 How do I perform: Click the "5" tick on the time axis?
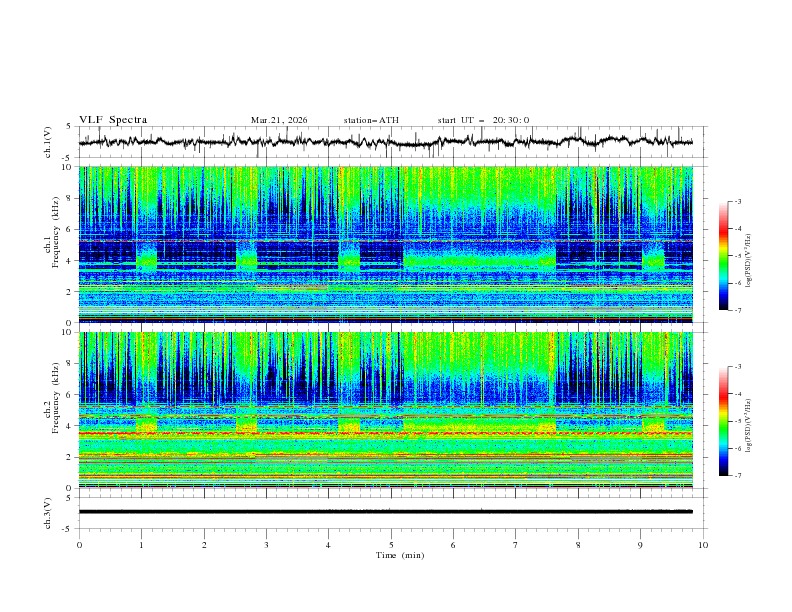[x=391, y=545]
